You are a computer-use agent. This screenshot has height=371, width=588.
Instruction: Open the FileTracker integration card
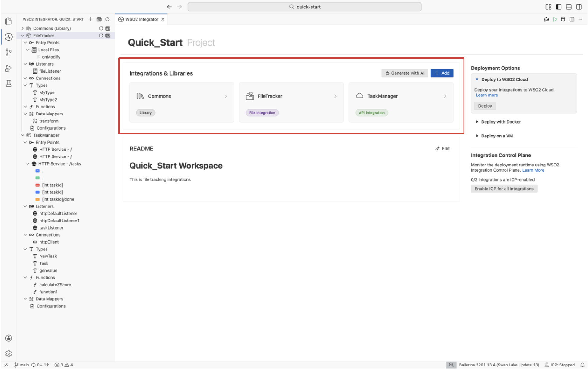pos(291,102)
